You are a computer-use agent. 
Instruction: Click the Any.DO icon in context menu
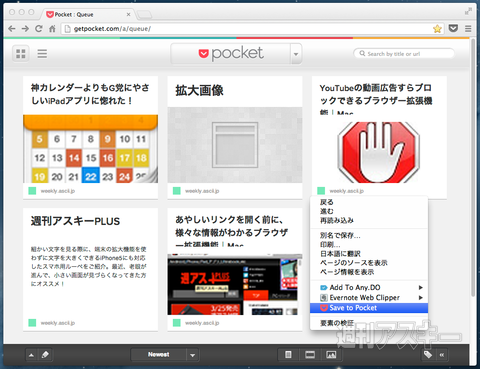click(x=323, y=288)
